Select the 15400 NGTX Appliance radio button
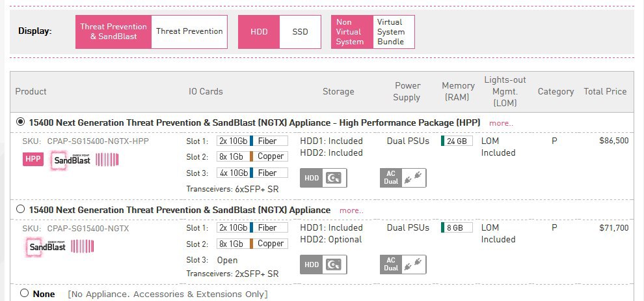Screen dimensions: 644x301 click(x=20, y=209)
